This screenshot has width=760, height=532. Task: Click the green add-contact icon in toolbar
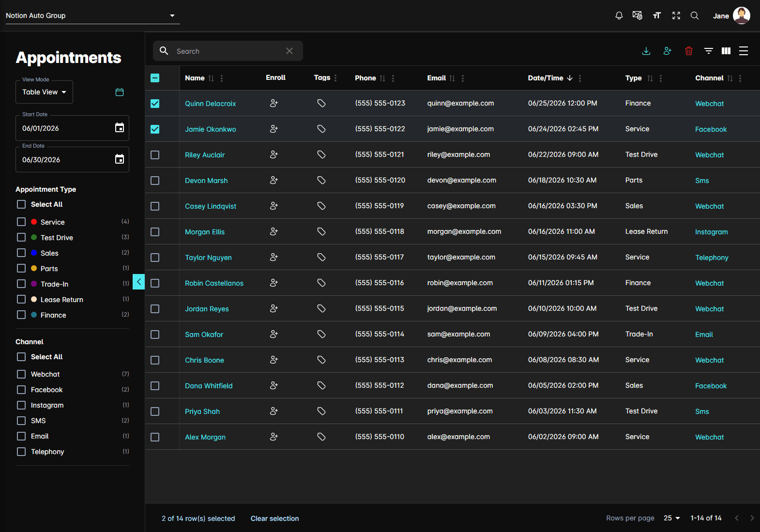pyautogui.click(x=668, y=51)
